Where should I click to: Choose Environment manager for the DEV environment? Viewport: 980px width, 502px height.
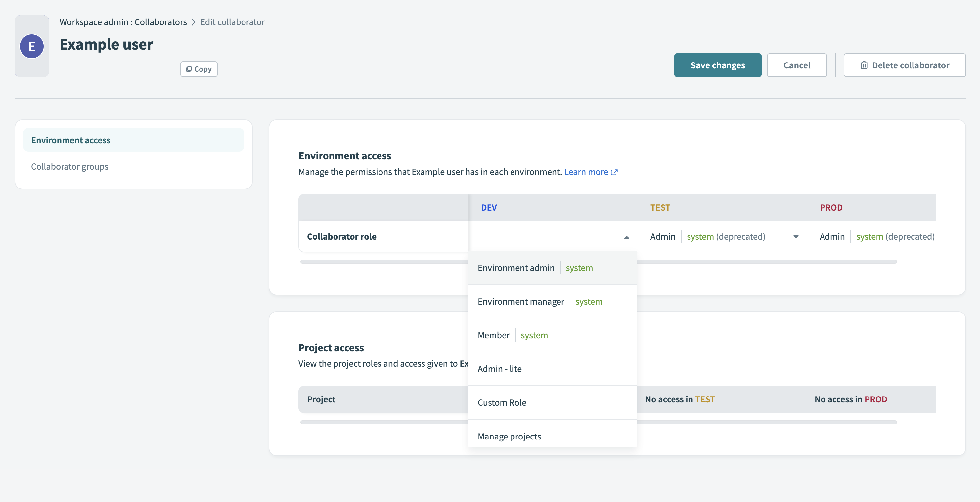coord(521,301)
